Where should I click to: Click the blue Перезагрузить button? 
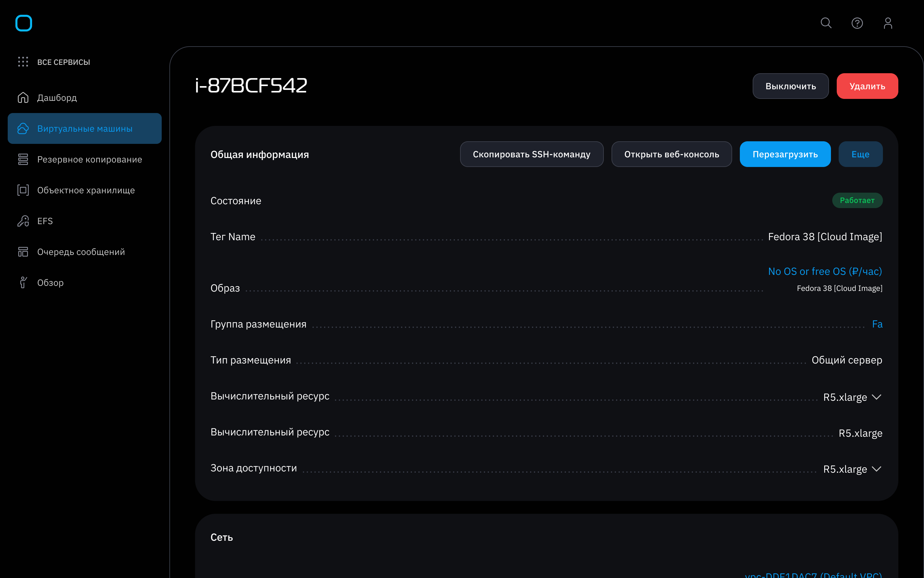[x=785, y=154]
